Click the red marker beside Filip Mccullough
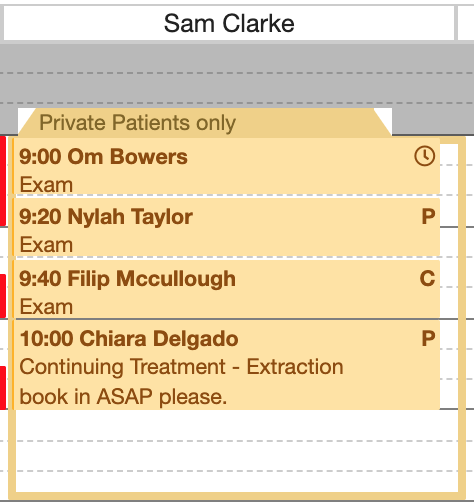This screenshot has width=474, height=504. coord(3,296)
